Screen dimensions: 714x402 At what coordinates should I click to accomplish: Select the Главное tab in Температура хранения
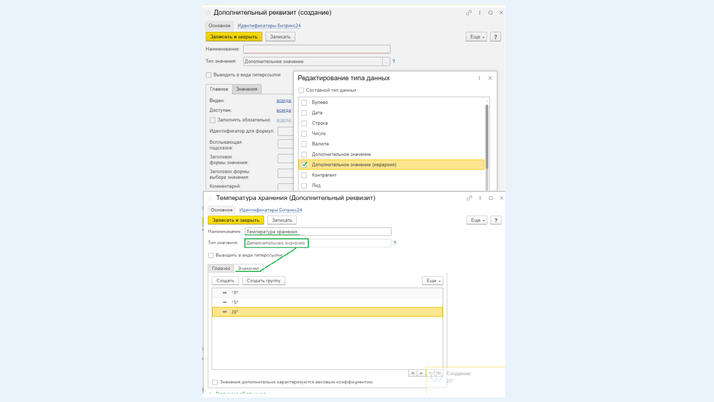coord(221,269)
